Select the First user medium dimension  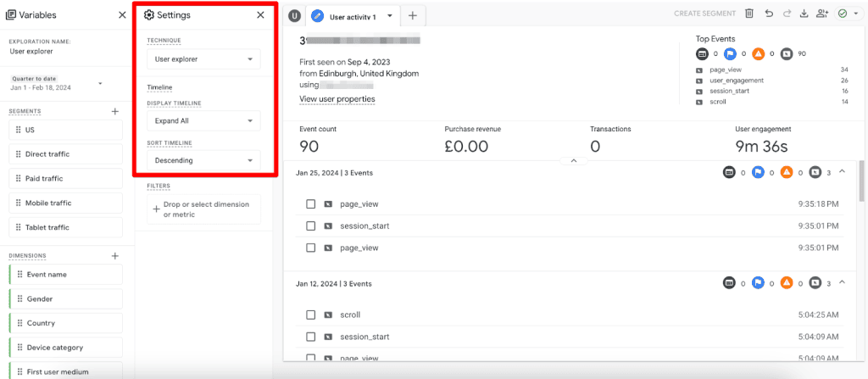tap(66, 371)
